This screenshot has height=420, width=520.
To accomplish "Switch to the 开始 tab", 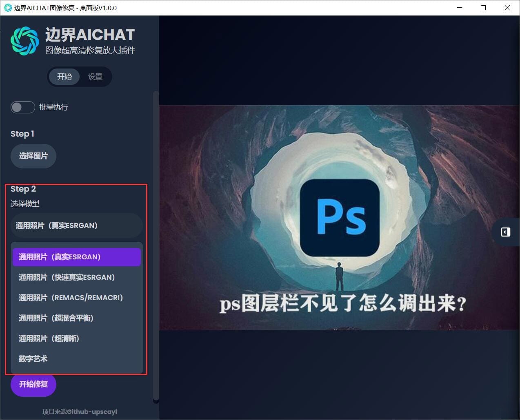I will point(64,77).
